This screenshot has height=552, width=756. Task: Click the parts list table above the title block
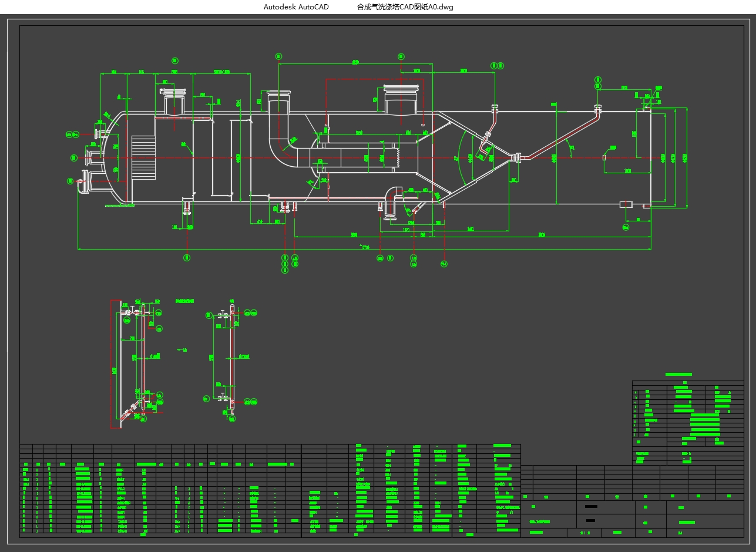click(687, 417)
